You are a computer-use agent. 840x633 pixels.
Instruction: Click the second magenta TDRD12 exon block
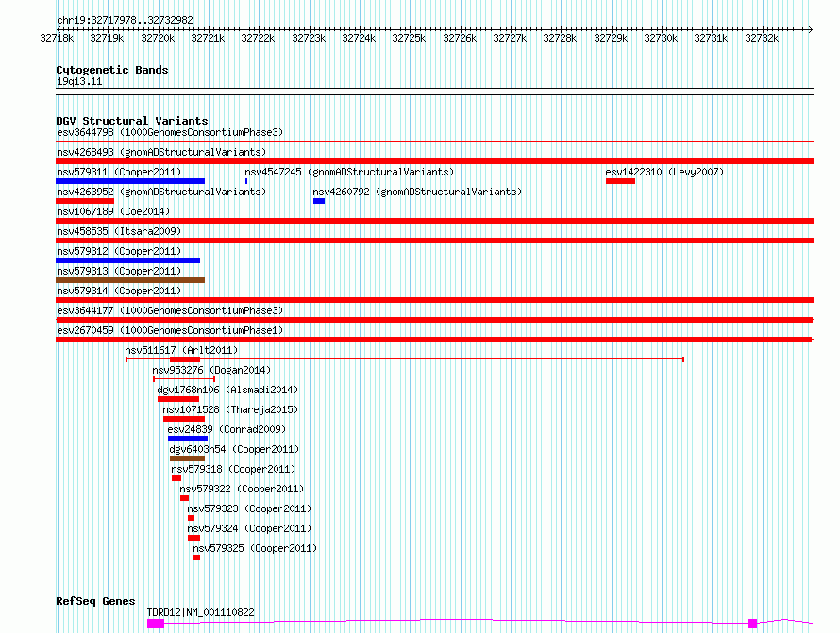coord(752,624)
